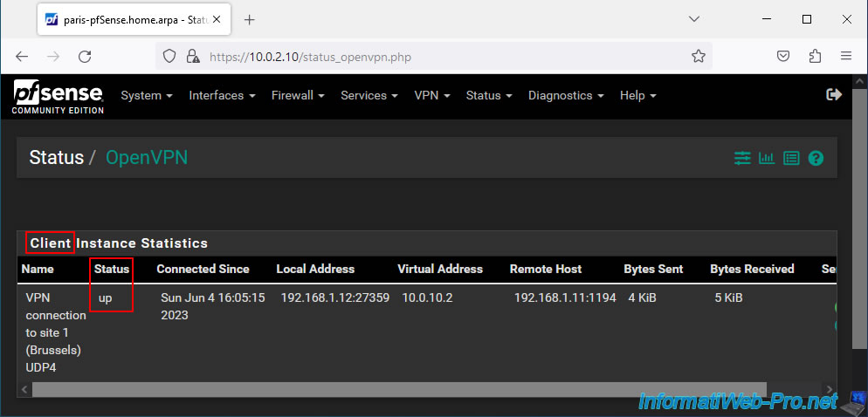Viewport: 868px width, 417px height.
Task: Expand the System menu
Action: 147,95
